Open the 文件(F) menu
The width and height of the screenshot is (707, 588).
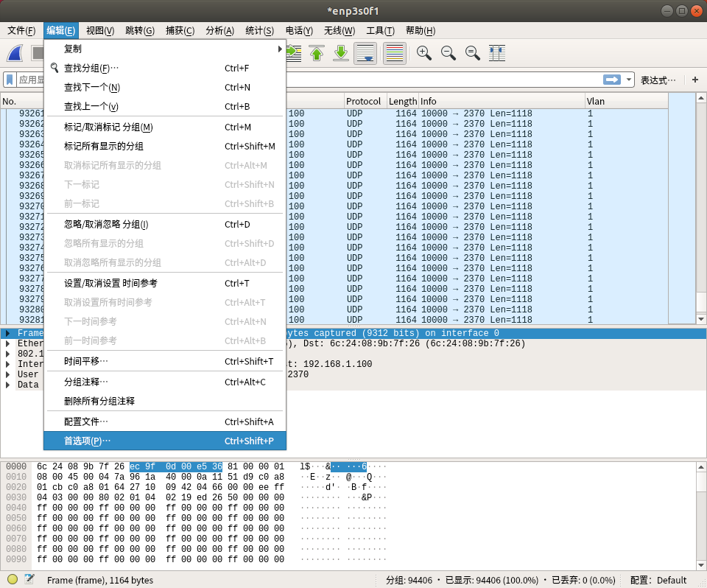point(21,31)
